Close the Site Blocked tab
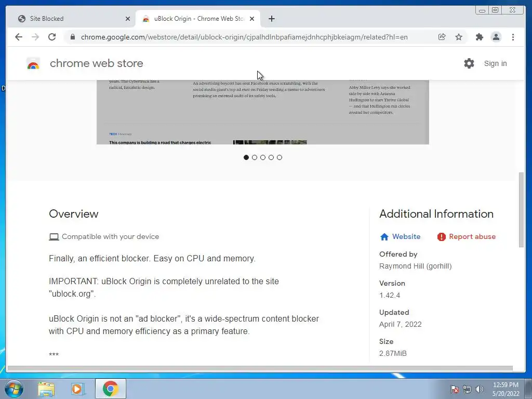This screenshot has height=399, width=532. tap(128, 19)
